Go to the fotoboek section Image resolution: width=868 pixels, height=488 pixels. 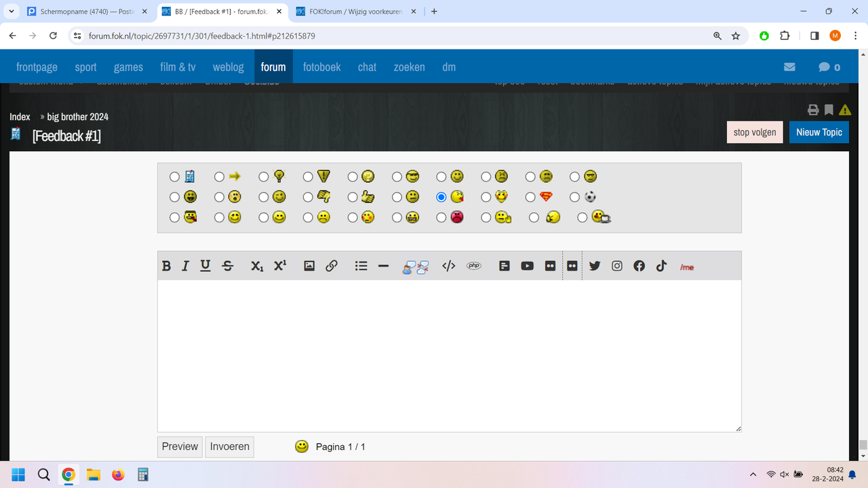[x=321, y=66]
